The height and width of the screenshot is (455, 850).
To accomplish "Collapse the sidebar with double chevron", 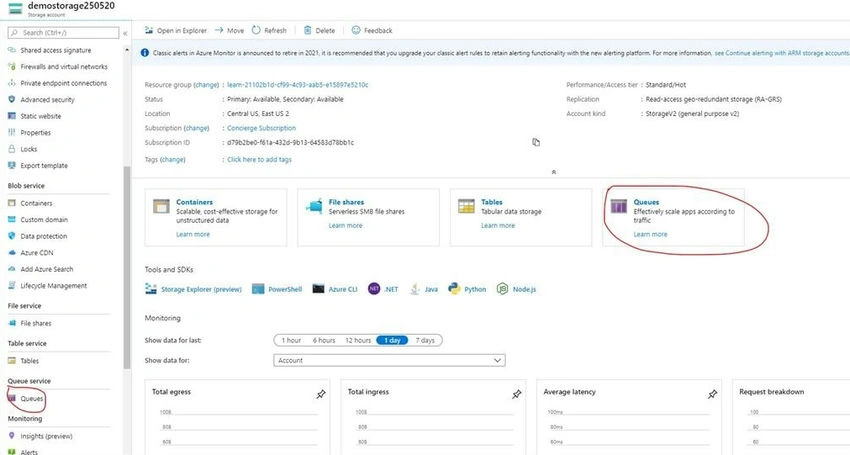I will [125, 33].
